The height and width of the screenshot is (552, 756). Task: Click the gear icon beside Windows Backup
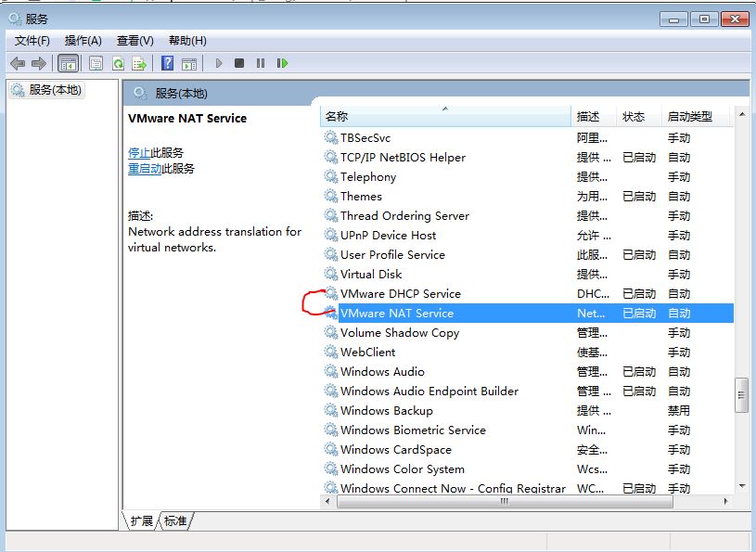[331, 410]
